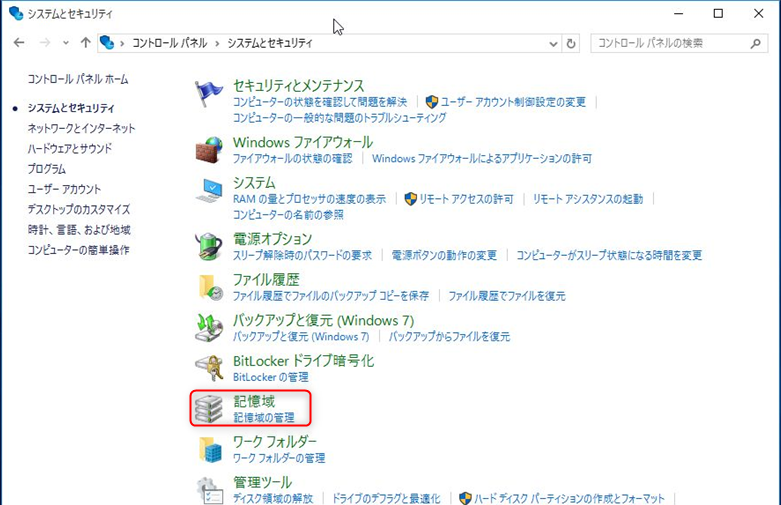This screenshot has width=781, height=505.
Task: Open the Windows Firewall brick wall icon
Action: pyautogui.click(x=210, y=150)
